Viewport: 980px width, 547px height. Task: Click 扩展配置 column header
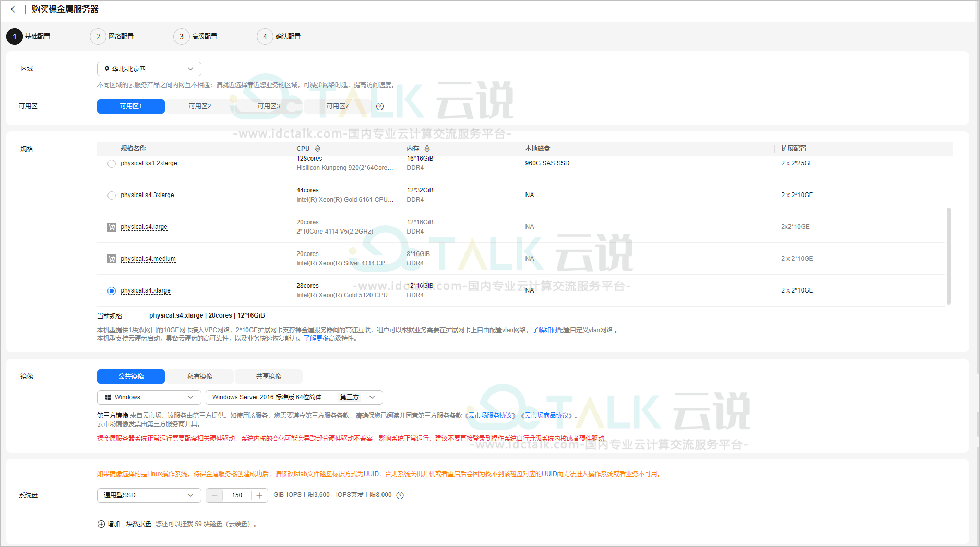point(794,149)
